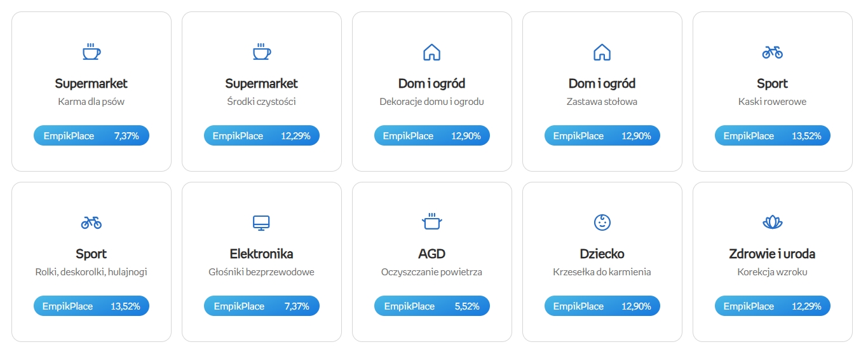Screen dimensions: 868x356
Task: Click the Głośniki bezprzewodowe subcategory text
Action: coord(262,272)
